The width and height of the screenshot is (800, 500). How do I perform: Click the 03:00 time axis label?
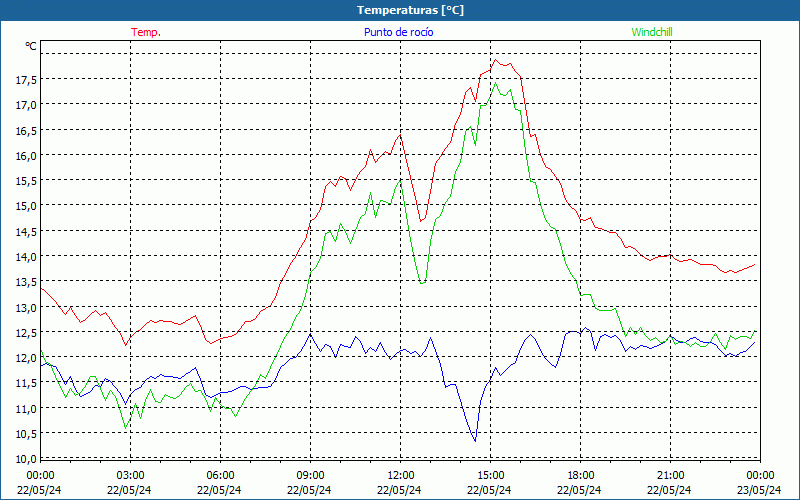pos(130,475)
